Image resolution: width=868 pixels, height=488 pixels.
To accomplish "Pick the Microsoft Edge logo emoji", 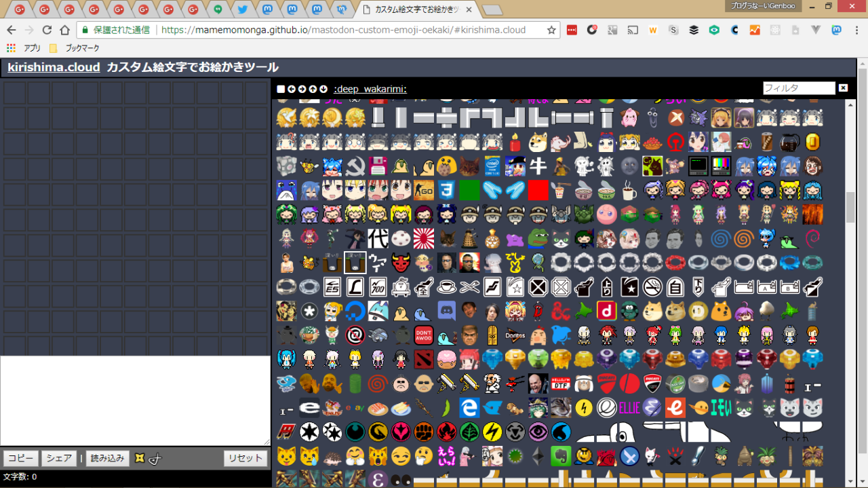I will (x=469, y=407).
